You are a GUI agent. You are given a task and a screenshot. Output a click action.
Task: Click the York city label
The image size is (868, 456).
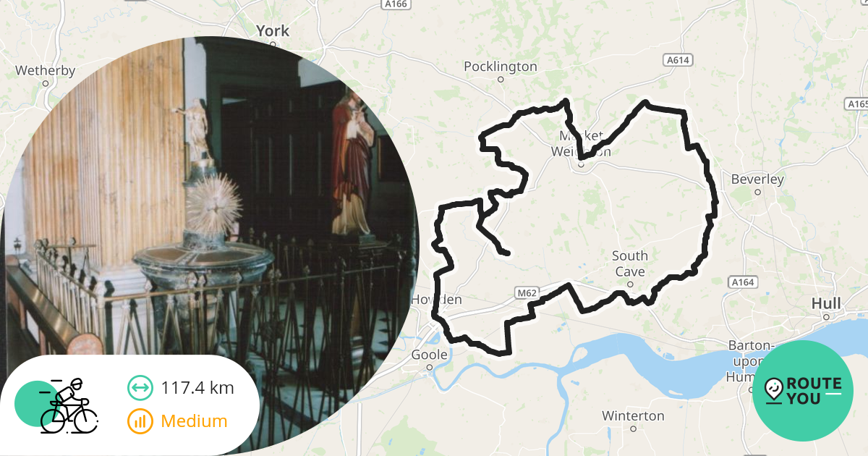click(273, 31)
